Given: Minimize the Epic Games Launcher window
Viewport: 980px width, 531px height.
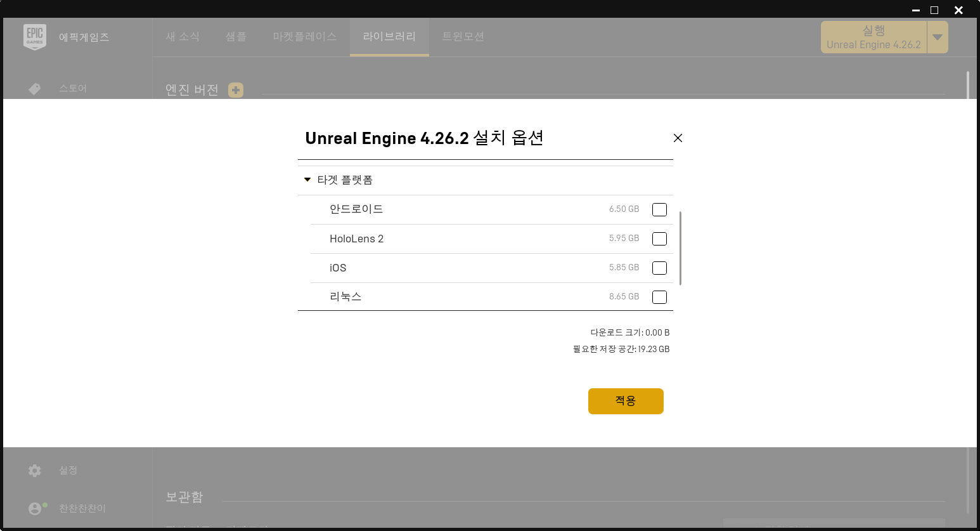Looking at the screenshot, I should tap(915, 10).
